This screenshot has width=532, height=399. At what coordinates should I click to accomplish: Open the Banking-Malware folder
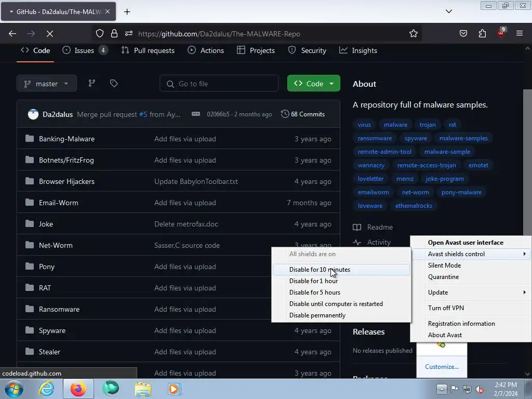coord(66,139)
